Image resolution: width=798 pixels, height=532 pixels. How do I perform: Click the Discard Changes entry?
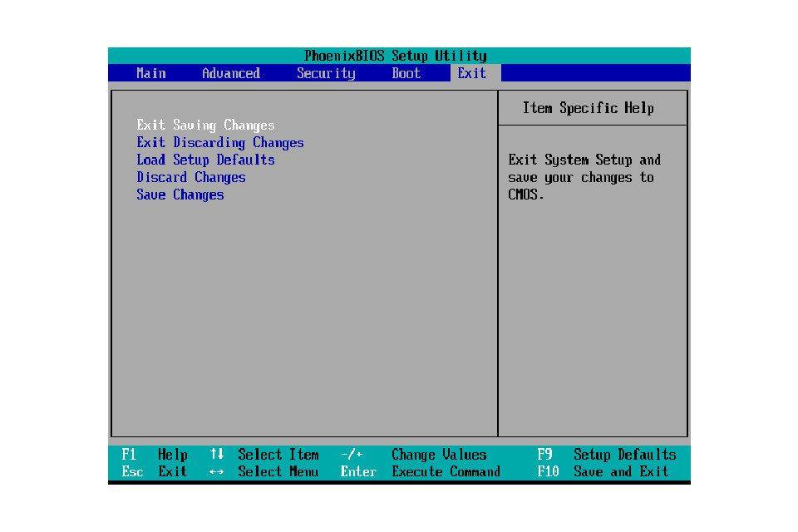tap(191, 177)
